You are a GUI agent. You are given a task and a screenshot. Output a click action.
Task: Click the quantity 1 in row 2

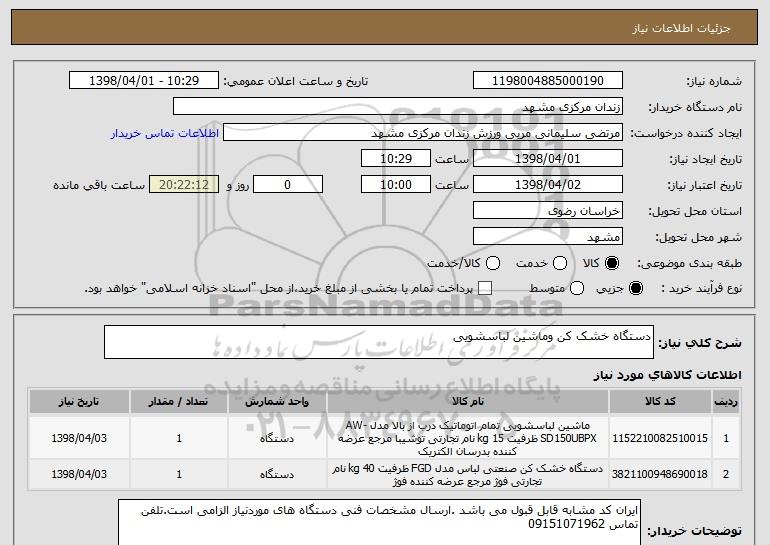click(x=179, y=474)
